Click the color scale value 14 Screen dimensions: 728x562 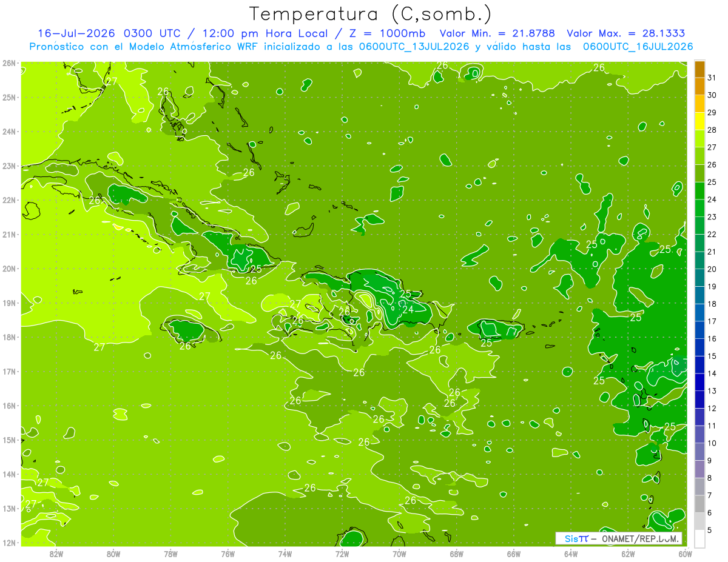point(712,373)
